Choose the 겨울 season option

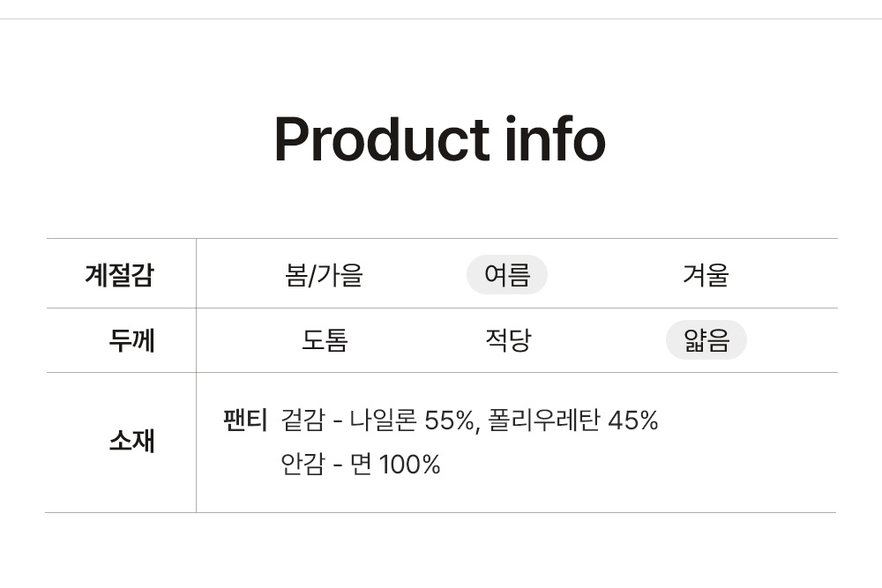(706, 275)
